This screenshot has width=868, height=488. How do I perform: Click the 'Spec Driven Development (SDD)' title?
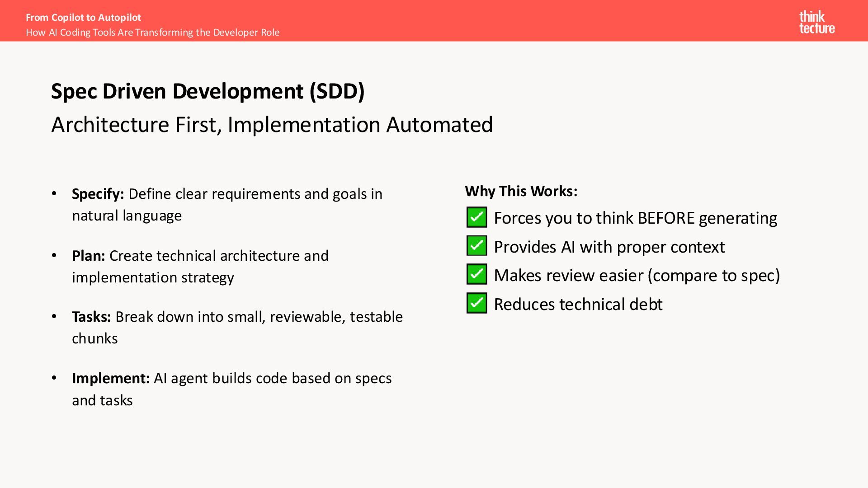click(208, 91)
